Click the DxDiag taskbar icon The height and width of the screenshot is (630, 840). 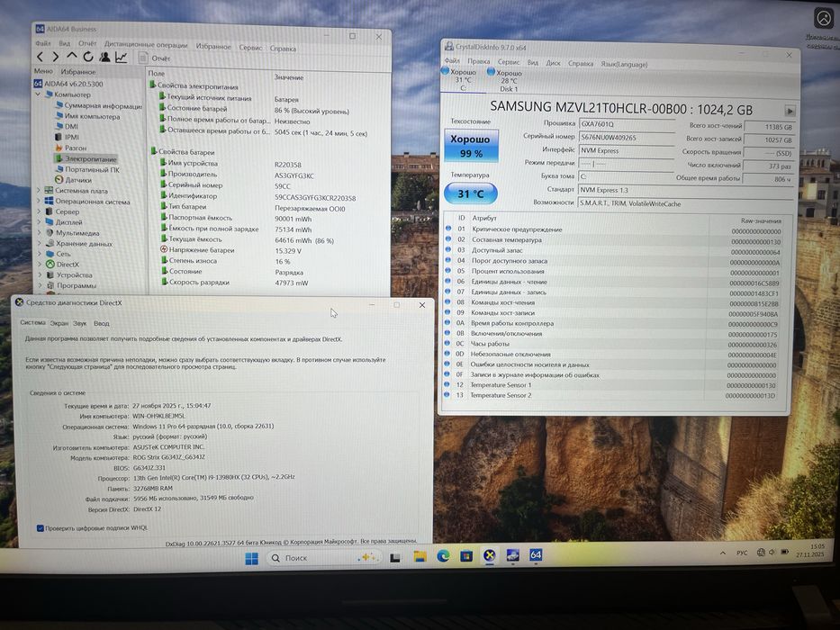tap(489, 555)
